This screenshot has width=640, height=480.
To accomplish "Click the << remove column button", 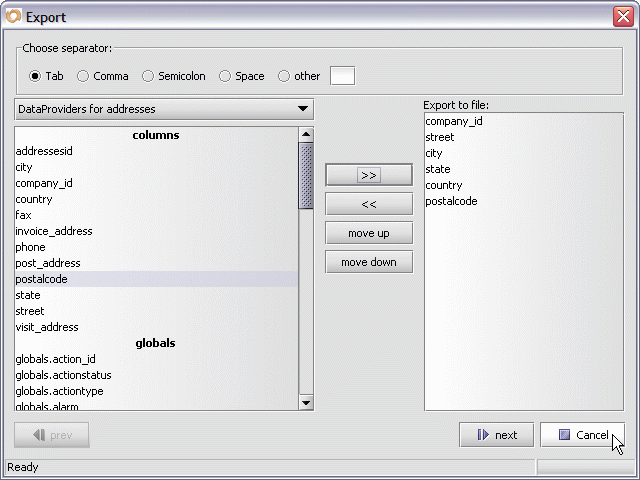I will coord(368,204).
